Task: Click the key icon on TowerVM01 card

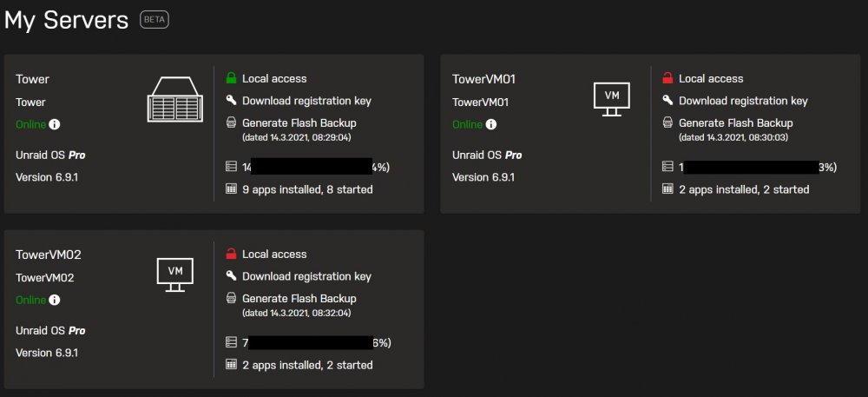Action: (667, 100)
